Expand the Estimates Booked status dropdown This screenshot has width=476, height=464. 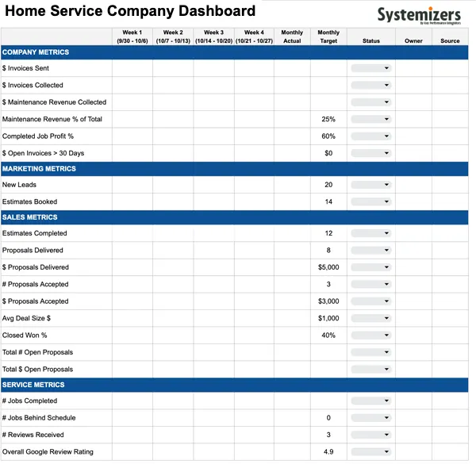(371, 201)
